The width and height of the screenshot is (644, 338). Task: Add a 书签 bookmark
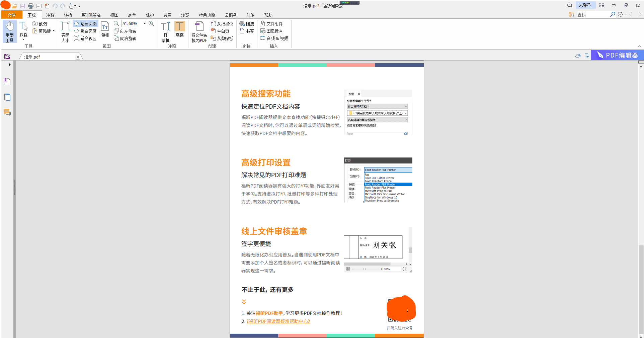coord(247,31)
